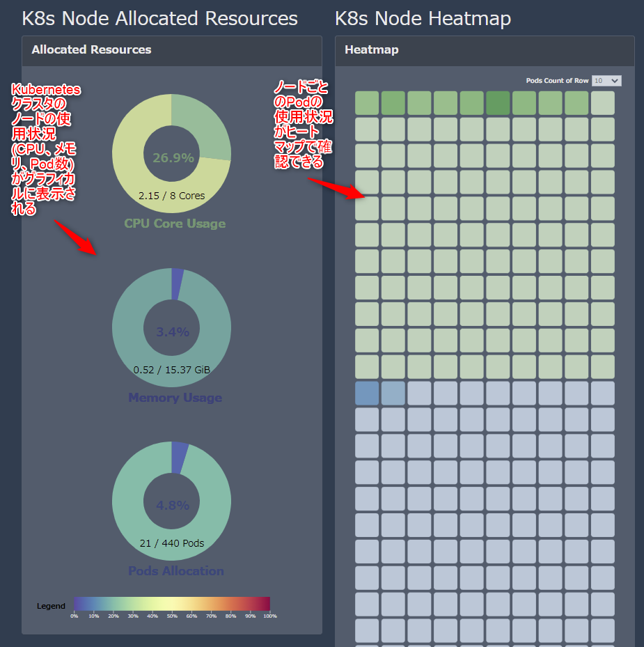The height and width of the screenshot is (647, 644).
Task: Click the 80% tick on the legend
Action: pos(230,616)
